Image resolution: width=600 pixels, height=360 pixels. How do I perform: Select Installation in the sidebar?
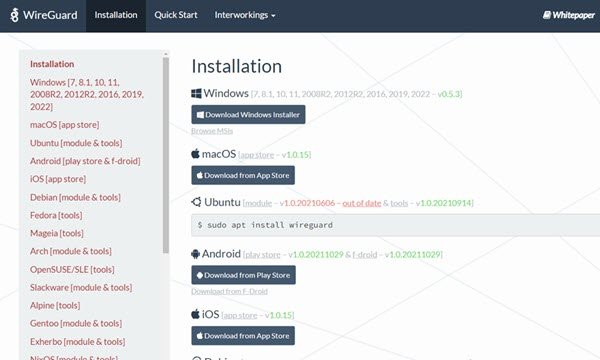click(x=52, y=64)
